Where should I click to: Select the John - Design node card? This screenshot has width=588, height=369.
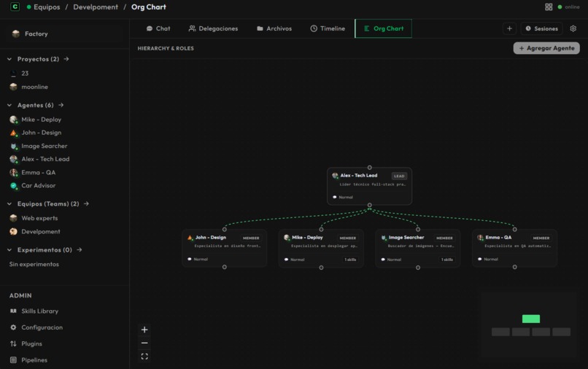click(x=224, y=248)
